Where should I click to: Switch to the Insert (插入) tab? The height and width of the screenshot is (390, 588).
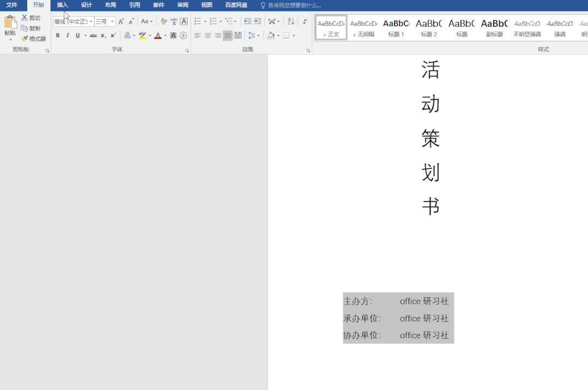point(62,5)
